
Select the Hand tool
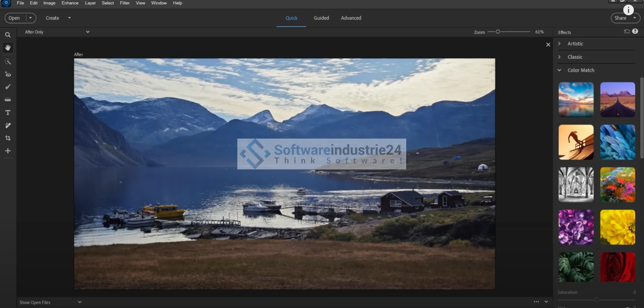click(8, 48)
